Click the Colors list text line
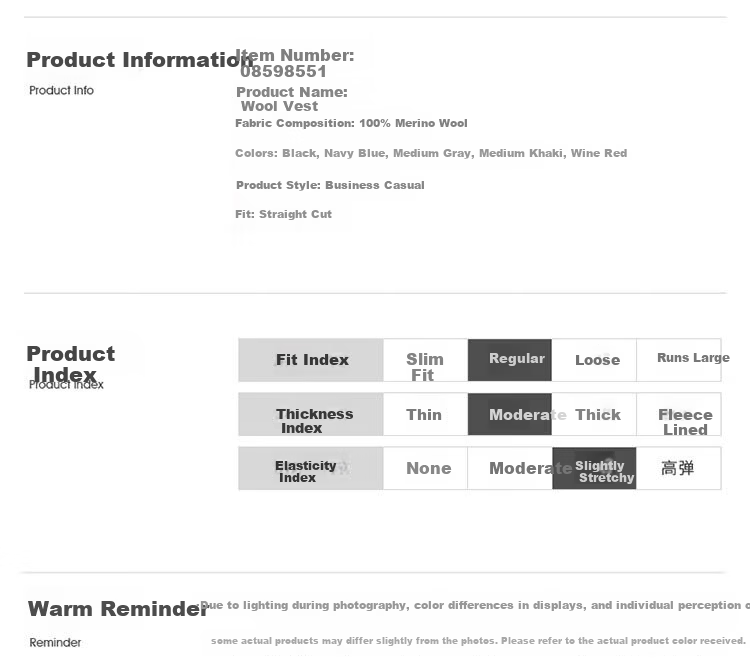 click(x=431, y=153)
